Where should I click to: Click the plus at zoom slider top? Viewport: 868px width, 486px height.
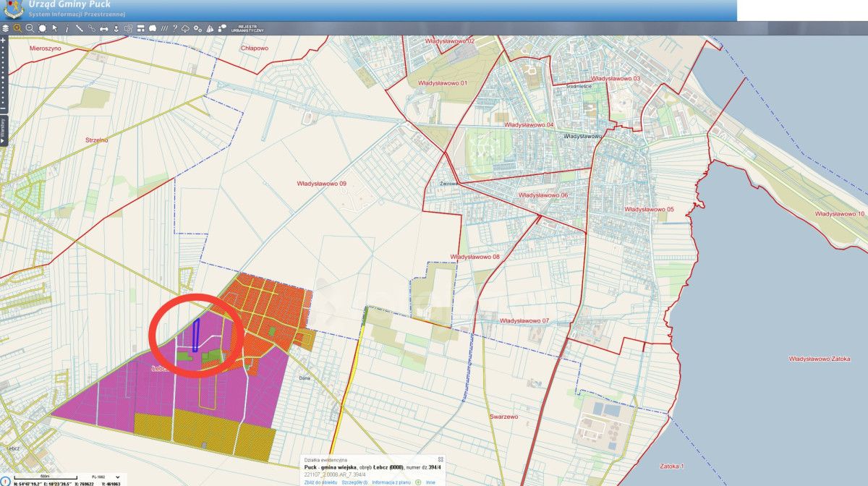pyautogui.click(x=4, y=40)
